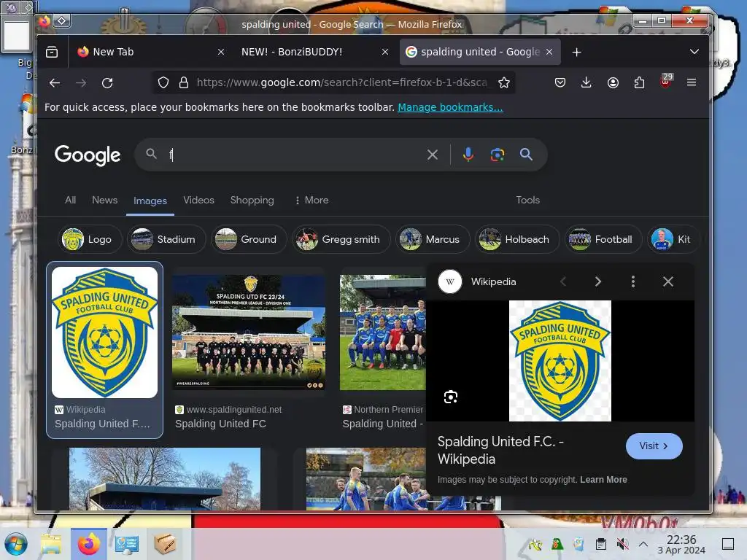Show next image in the preview panel

[x=598, y=282]
